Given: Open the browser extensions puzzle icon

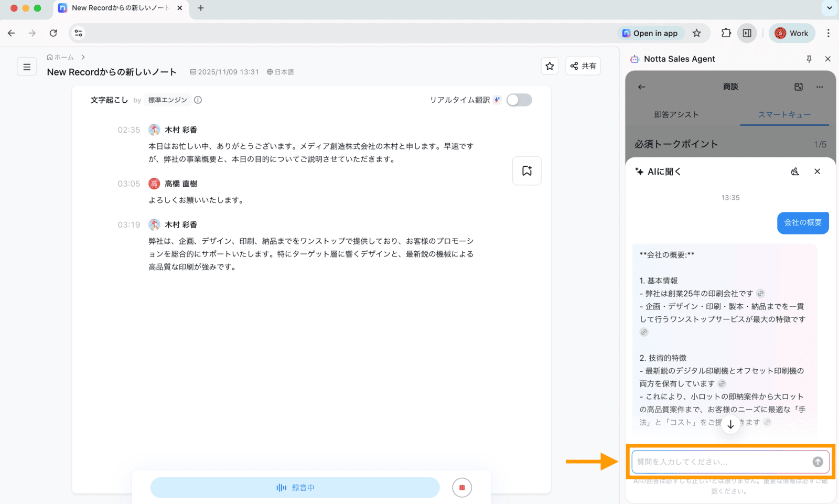Looking at the screenshot, I should click(x=726, y=33).
